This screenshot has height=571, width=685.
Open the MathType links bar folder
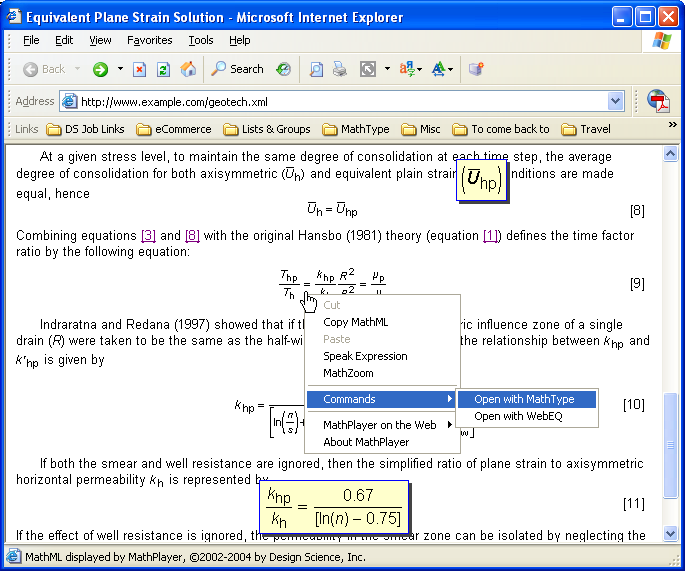[x=356, y=129]
